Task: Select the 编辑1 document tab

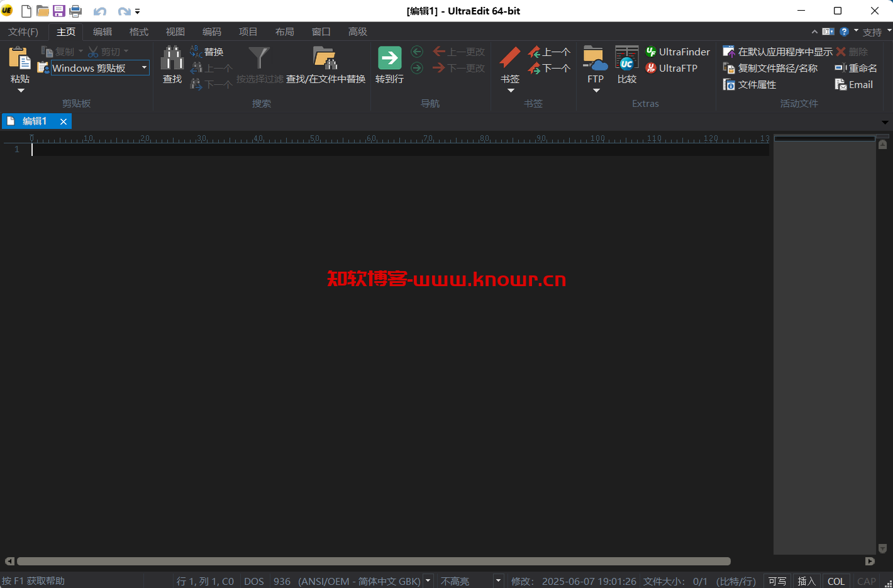Action: [x=35, y=121]
